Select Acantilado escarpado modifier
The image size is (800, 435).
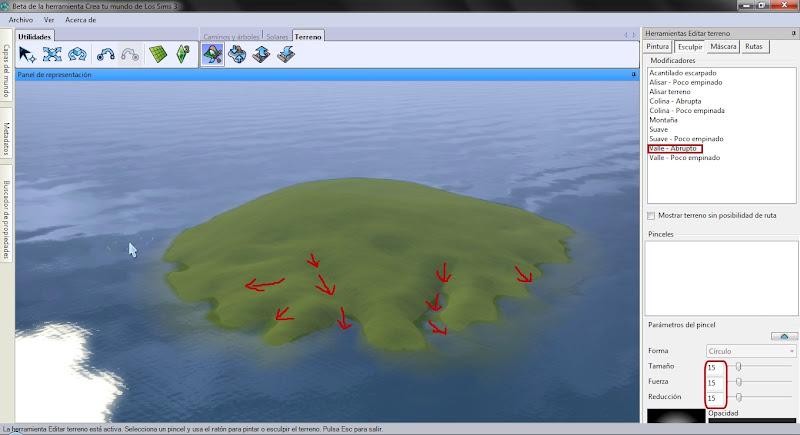[x=683, y=73]
